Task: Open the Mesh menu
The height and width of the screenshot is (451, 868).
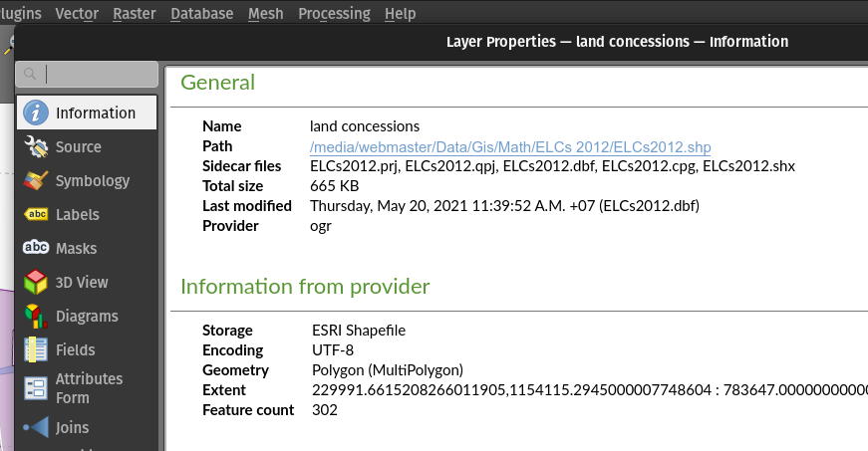Action: [265, 14]
